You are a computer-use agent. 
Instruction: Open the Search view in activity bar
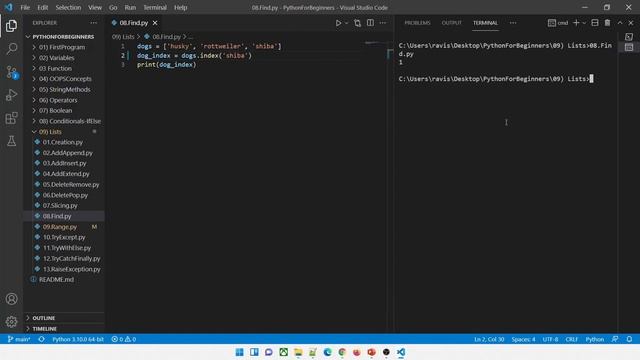pos(11,49)
